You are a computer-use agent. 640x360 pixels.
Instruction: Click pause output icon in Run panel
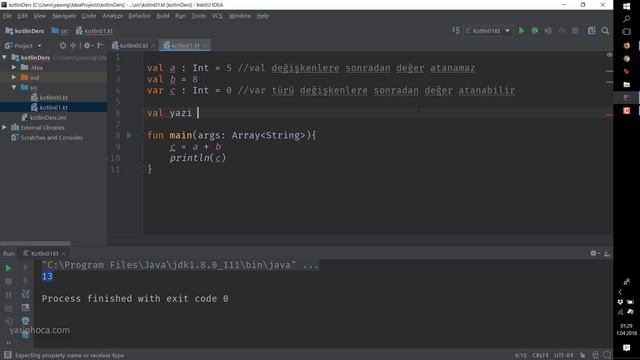8,295
